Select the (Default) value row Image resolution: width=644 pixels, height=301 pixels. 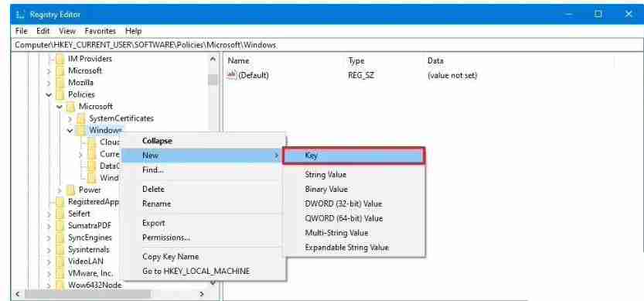352,76
